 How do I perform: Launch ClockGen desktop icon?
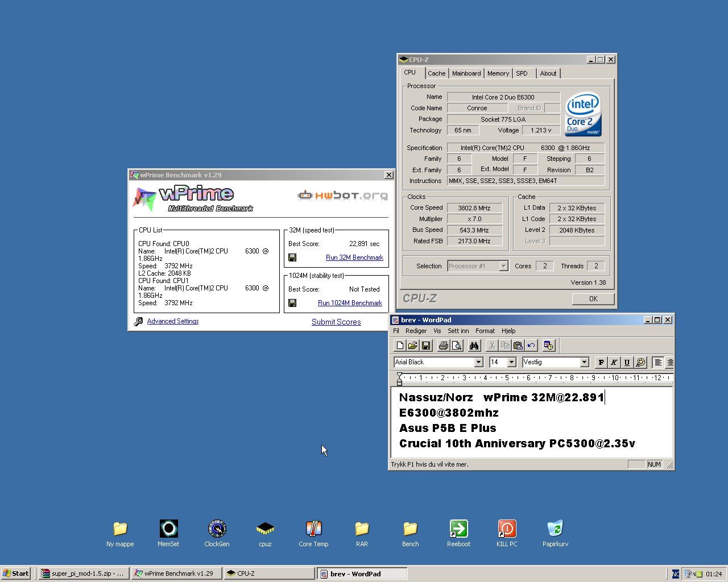coord(217,534)
